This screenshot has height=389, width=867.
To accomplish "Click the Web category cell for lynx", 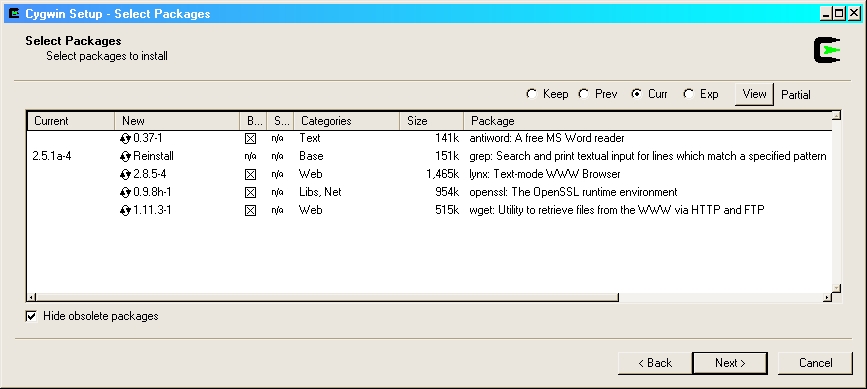I will [311, 175].
